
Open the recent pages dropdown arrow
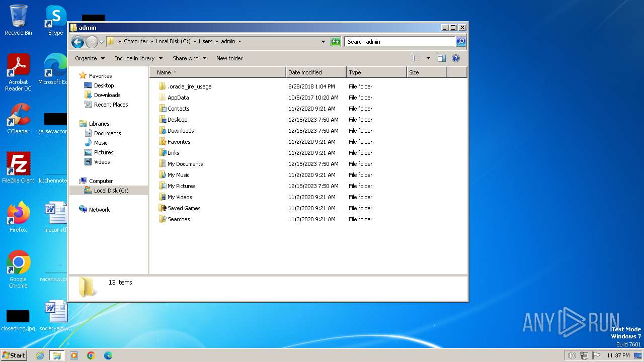pyautogui.click(x=101, y=42)
